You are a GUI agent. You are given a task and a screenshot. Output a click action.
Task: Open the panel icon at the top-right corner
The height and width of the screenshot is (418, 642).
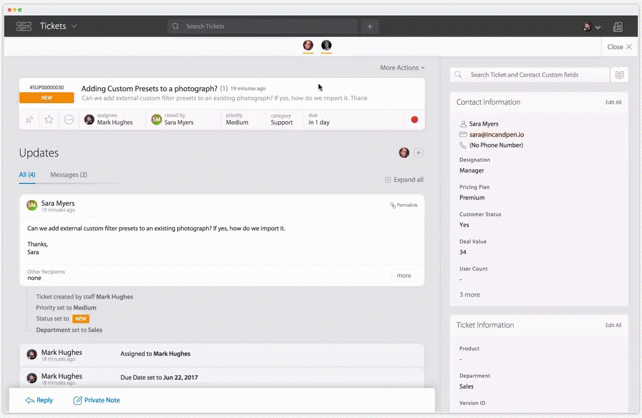(617, 27)
